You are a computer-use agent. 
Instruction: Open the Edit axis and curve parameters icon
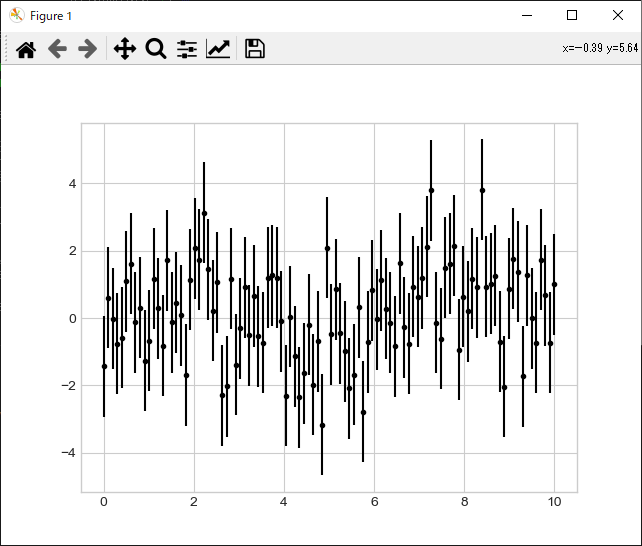pos(218,49)
